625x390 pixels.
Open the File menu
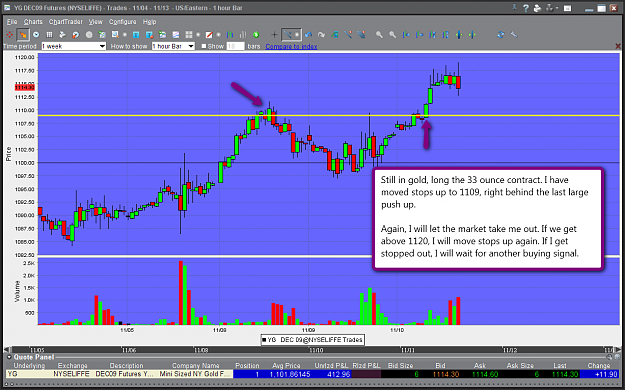[12, 22]
